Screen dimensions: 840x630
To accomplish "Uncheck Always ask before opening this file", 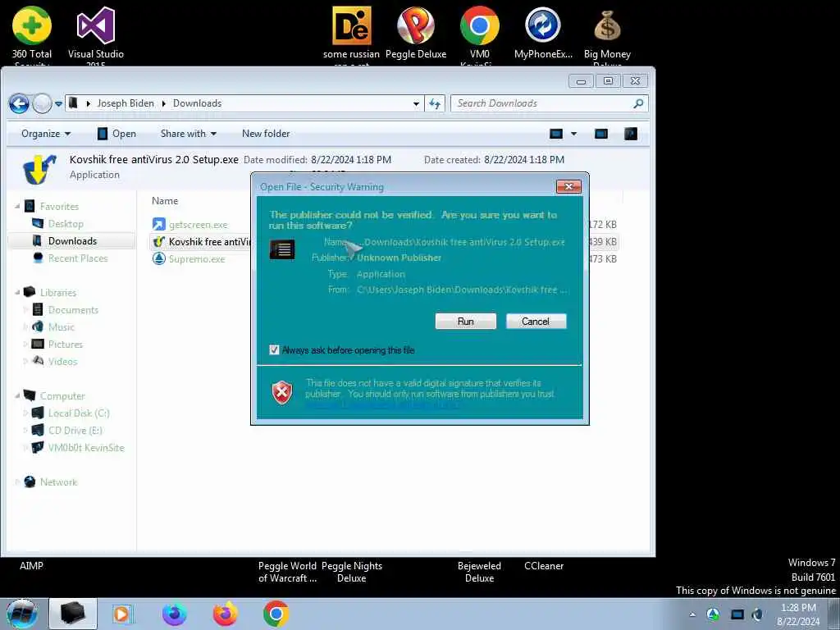I will (x=274, y=350).
